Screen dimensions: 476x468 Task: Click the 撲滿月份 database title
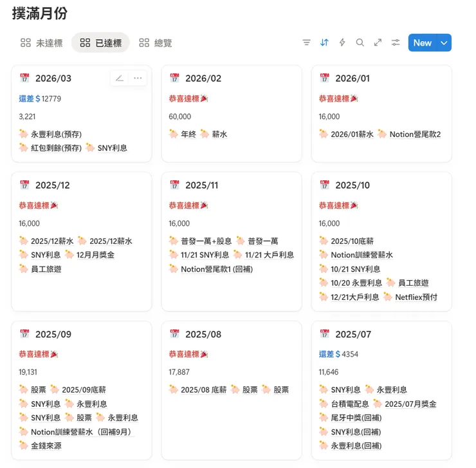pyautogui.click(x=40, y=14)
